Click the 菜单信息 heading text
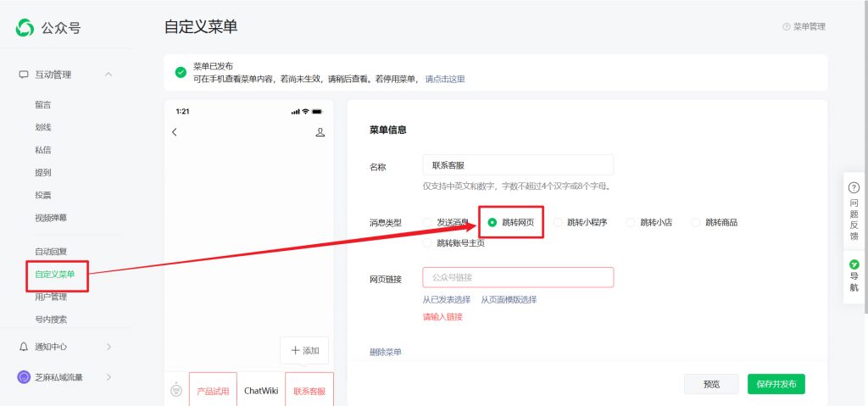The width and height of the screenshot is (868, 406). pyautogui.click(x=388, y=130)
